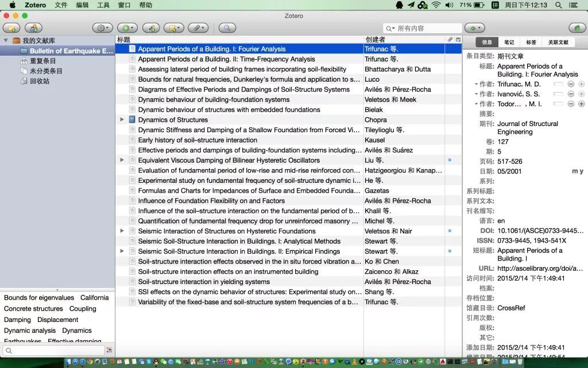
Task: Filter by the Dynamic analysis tag
Action: tap(30, 331)
